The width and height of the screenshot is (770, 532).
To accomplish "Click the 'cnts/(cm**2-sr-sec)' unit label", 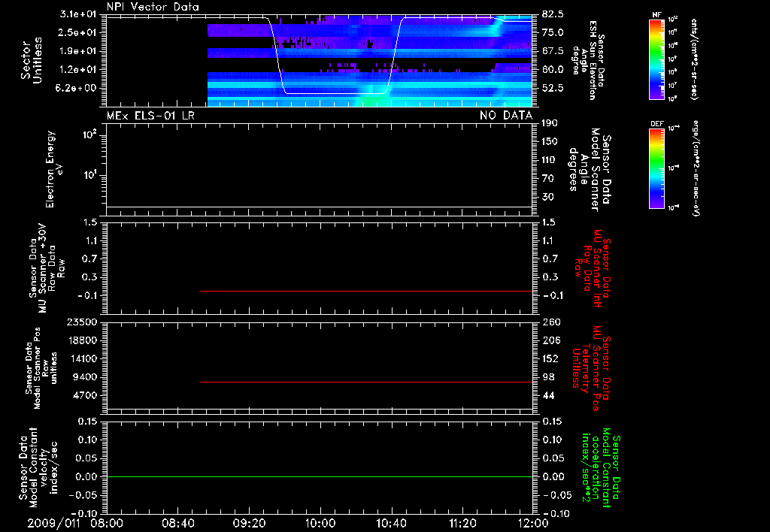I will tap(694, 59).
